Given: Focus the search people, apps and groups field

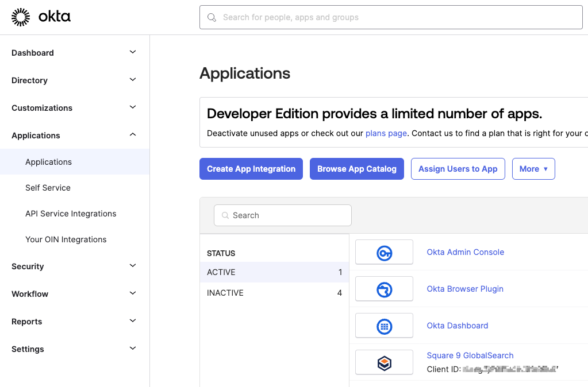Looking at the screenshot, I should pos(397,18).
